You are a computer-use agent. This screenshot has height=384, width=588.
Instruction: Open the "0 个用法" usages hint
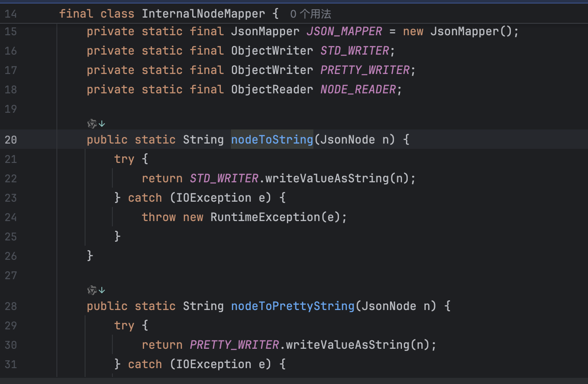(310, 14)
